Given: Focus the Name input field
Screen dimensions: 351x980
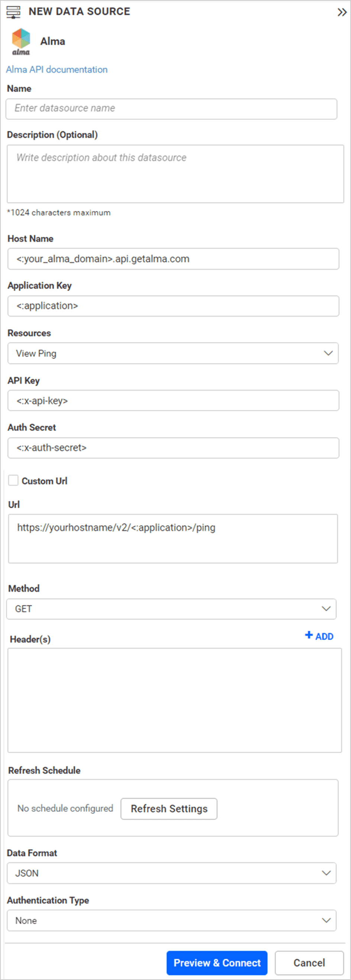Looking at the screenshot, I should (x=171, y=109).
